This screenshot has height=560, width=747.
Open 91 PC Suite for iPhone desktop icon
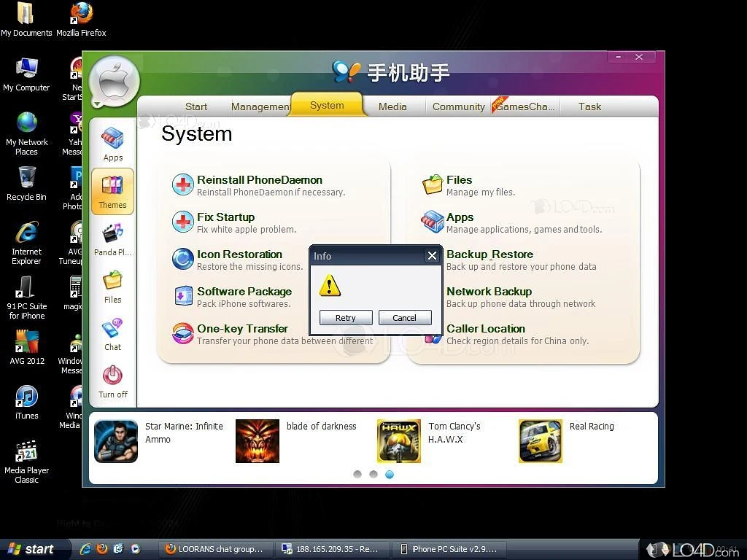tap(27, 297)
